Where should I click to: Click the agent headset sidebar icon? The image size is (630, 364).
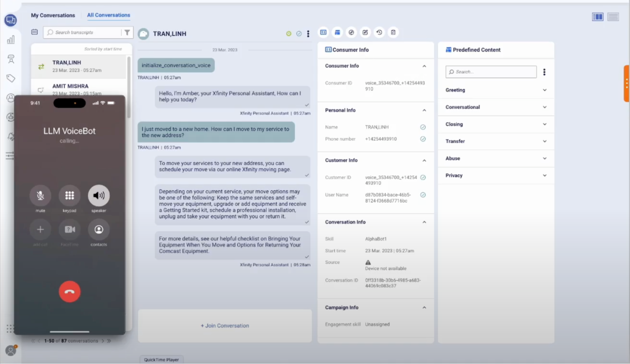click(x=11, y=59)
